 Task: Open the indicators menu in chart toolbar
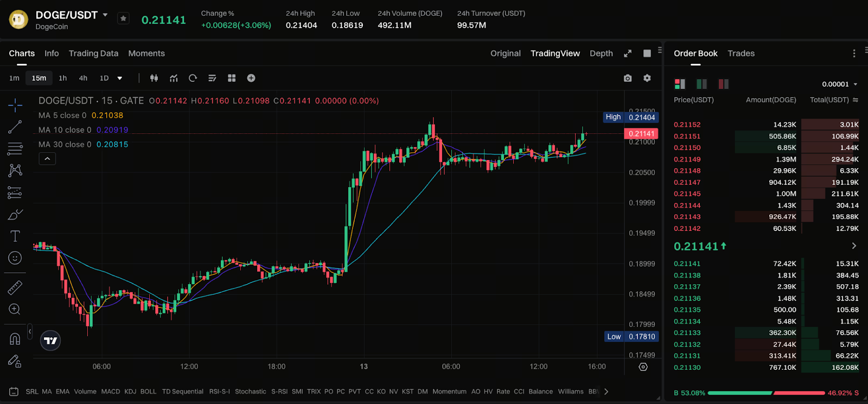[174, 78]
